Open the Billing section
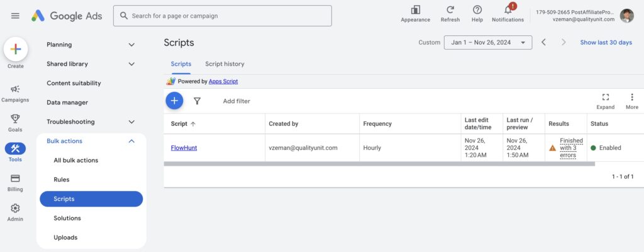The image size is (644, 252). pyautogui.click(x=15, y=183)
